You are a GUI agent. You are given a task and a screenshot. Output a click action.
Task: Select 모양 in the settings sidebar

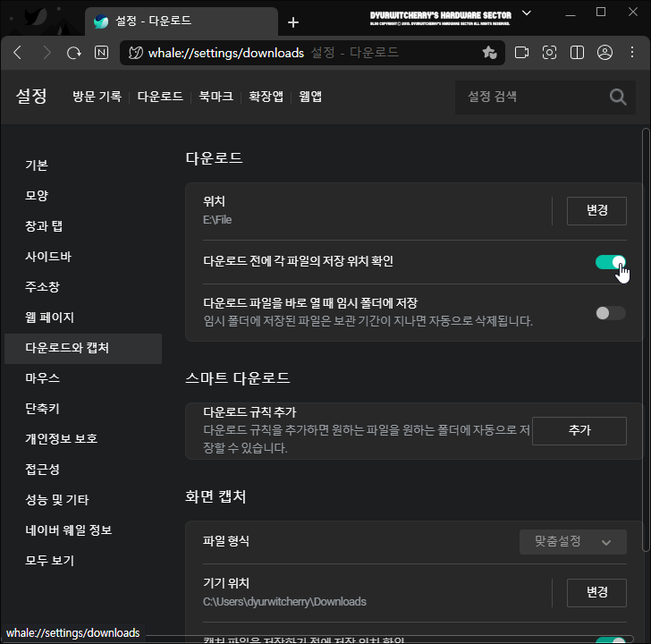point(37,196)
